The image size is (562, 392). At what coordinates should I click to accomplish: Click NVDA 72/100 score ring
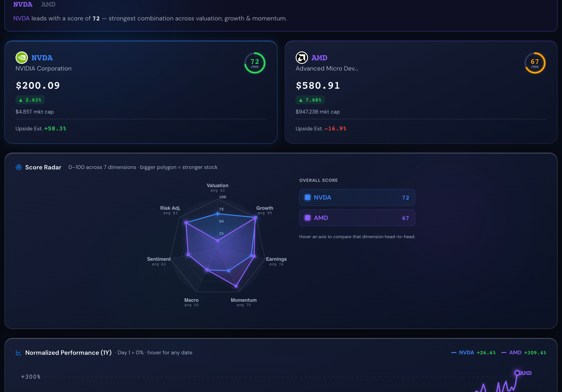coord(255,63)
